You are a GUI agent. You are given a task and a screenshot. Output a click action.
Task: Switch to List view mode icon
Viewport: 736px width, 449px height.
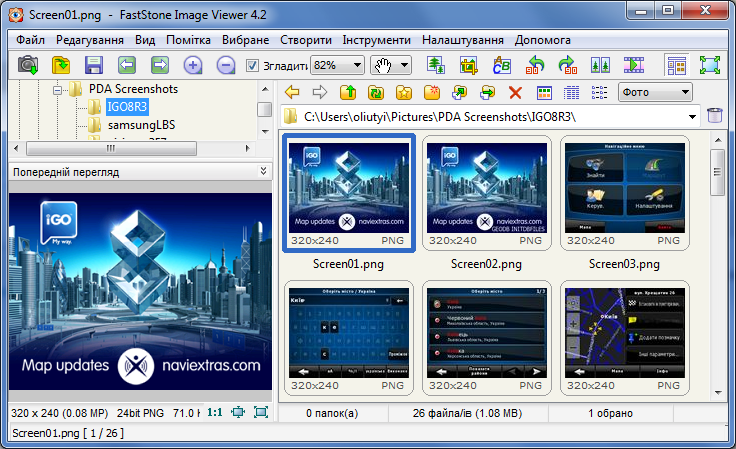click(x=599, y=92)
